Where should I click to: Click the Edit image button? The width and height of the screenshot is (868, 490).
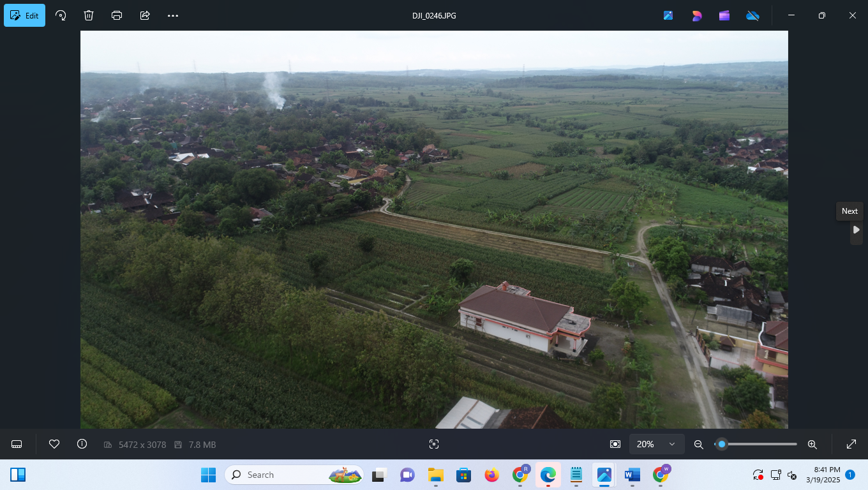pyautogui.click(x=24, y=15)
